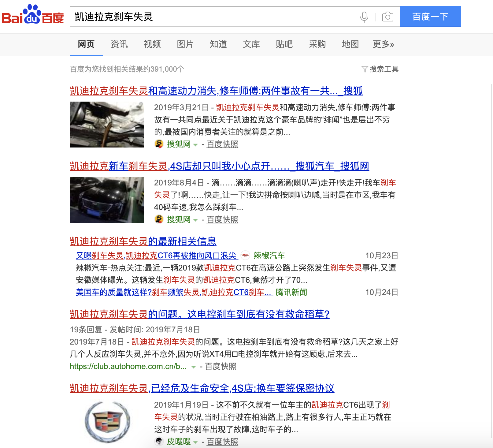The height and width of the screenshot is (448, 493).
Task: Click the search tools filter icon
Action: click(365, 69)
